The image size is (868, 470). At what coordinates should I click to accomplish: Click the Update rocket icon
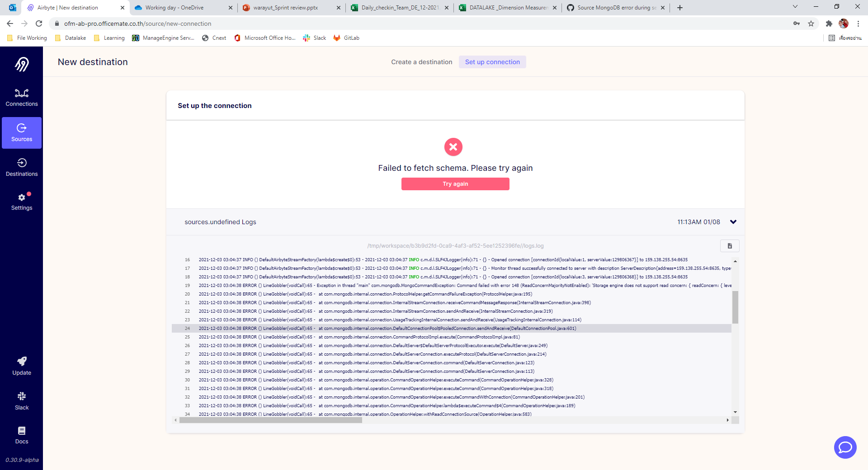coord(21,362)
